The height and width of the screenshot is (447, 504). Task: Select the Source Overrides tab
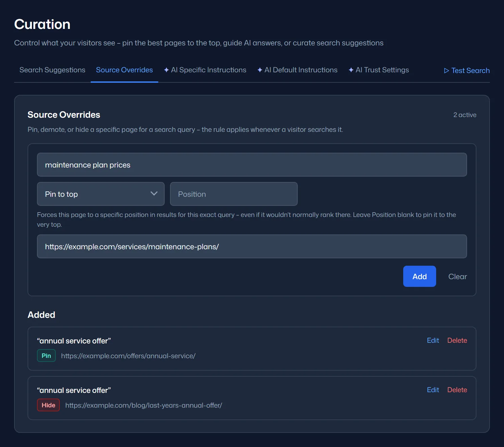point(124,70)
